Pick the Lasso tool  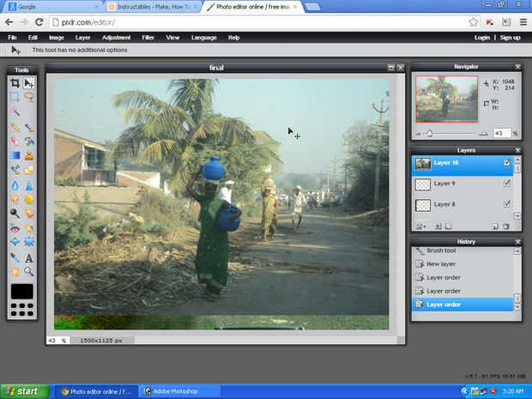29,97
